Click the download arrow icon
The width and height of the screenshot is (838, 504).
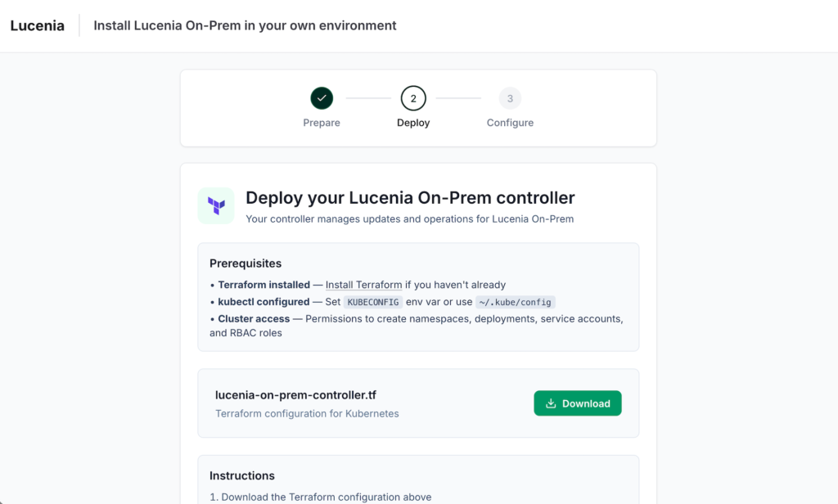[x=551, y=403]
